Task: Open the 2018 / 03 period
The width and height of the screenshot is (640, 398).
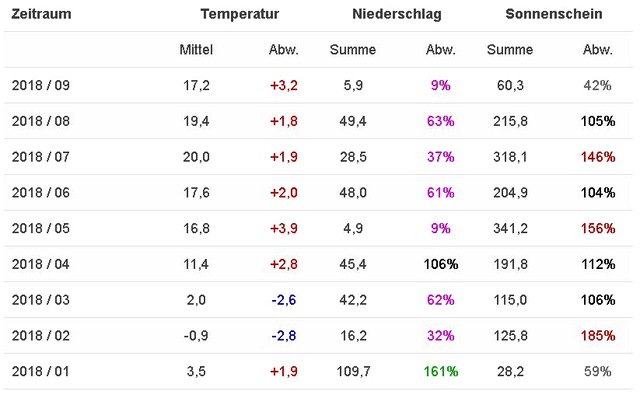Action: click(x=40, y=300)
